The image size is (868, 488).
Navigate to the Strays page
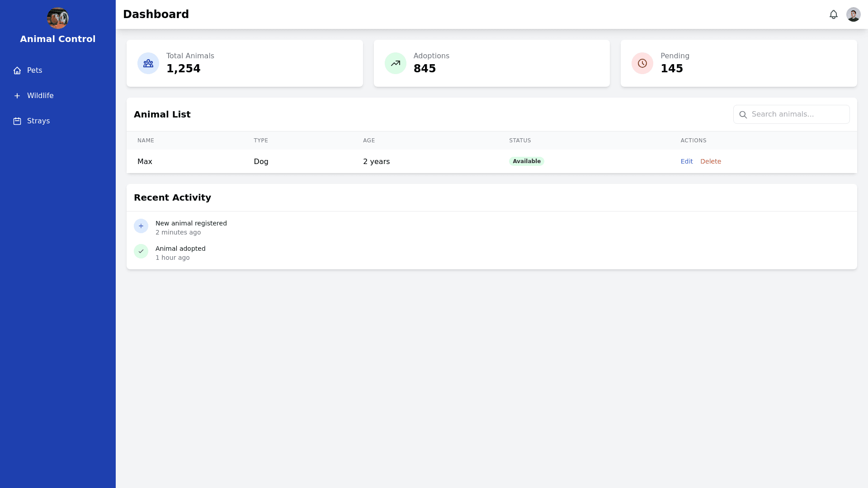[38, 121]
